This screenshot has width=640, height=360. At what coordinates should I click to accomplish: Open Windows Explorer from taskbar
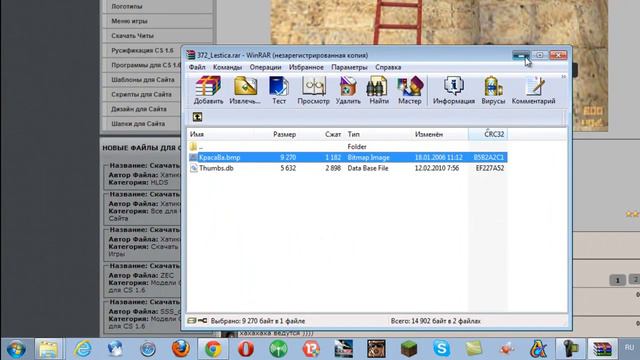[x=49, y=349]
